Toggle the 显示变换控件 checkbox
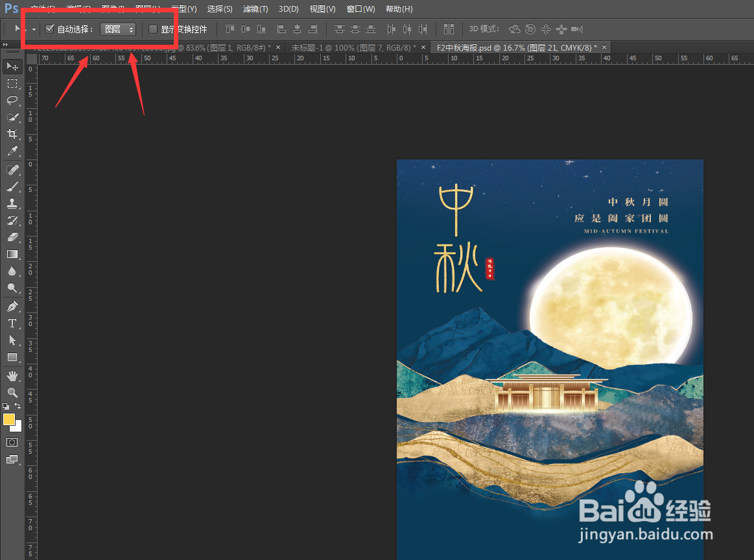The image size is (754, 560). coord(153,29)
